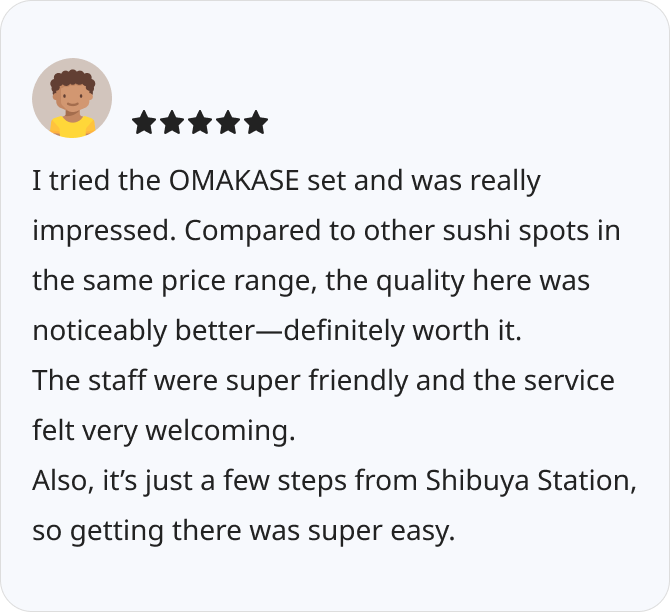Click the fifth rating star

(x=256, y=123)
